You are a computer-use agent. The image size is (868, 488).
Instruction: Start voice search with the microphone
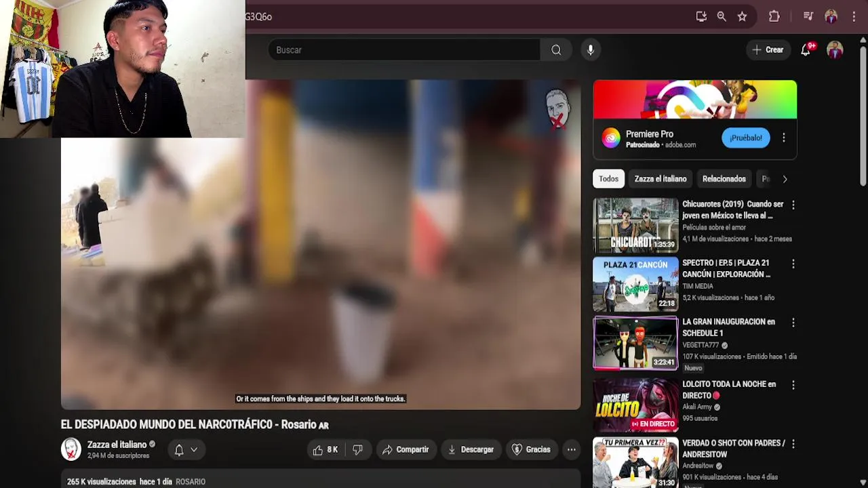[591, 49]
